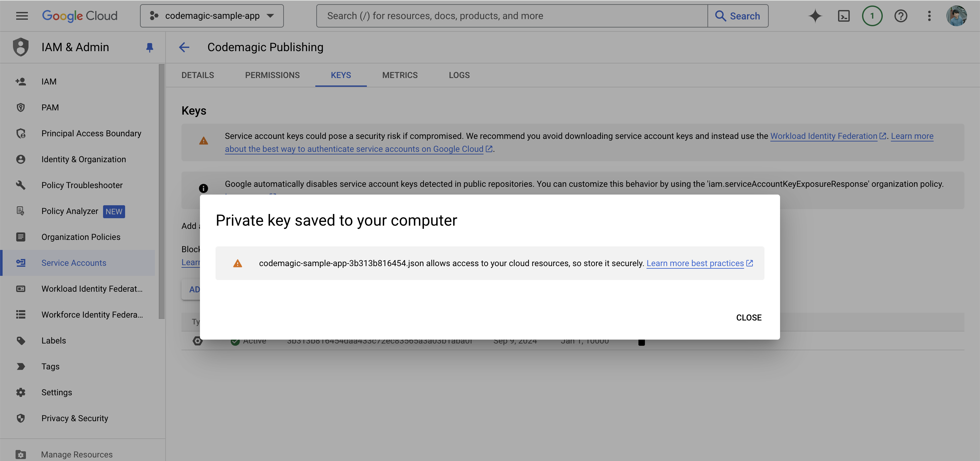Switch to the Details tab

pyautogui.click(x=197, y=75)
